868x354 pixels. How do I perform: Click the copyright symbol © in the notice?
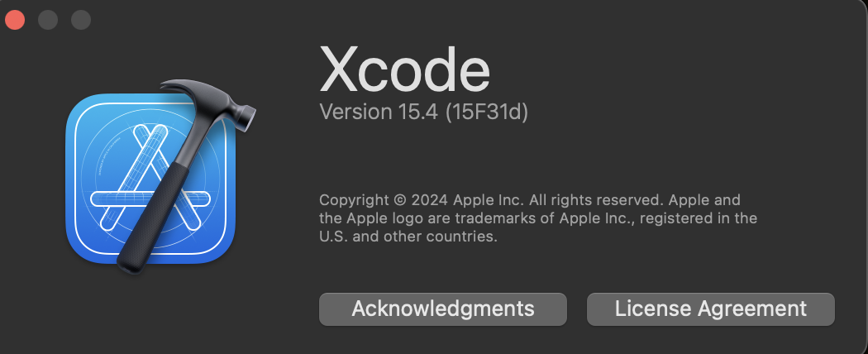pos(399,200)
